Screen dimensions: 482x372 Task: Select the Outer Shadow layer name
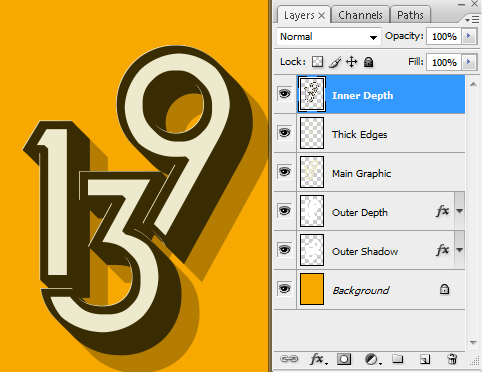click(x=365, y=251)
